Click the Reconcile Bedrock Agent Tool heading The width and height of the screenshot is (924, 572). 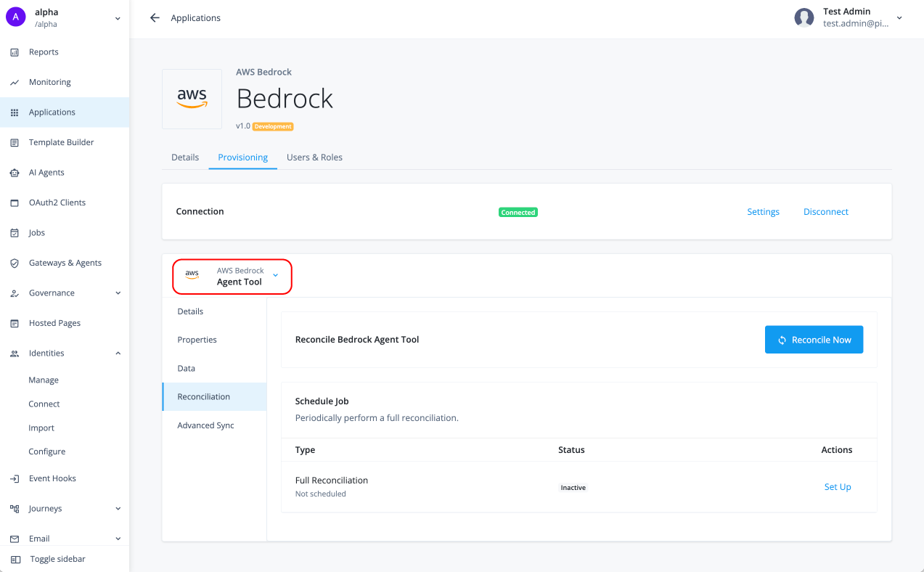coord(357,340)
